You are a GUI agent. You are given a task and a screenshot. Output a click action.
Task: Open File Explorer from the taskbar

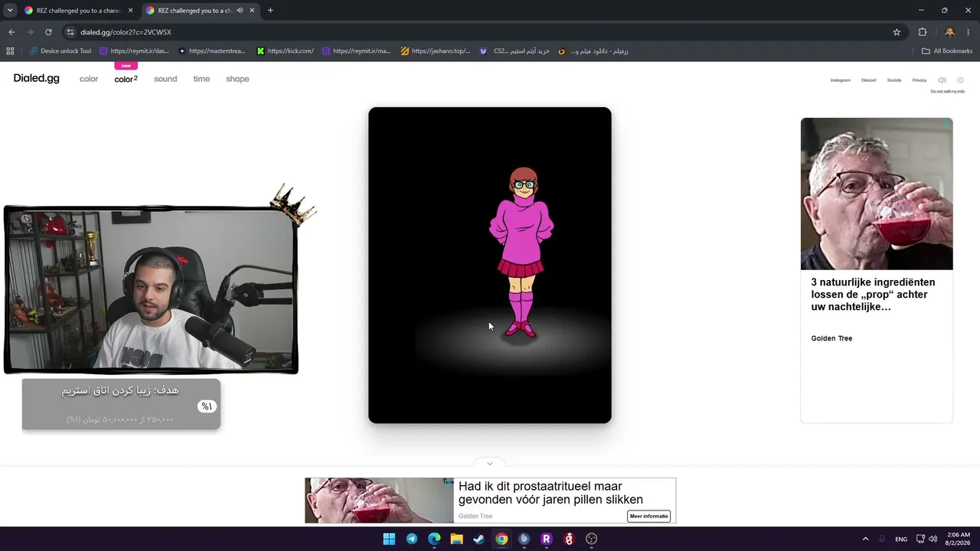coord(456,539)
